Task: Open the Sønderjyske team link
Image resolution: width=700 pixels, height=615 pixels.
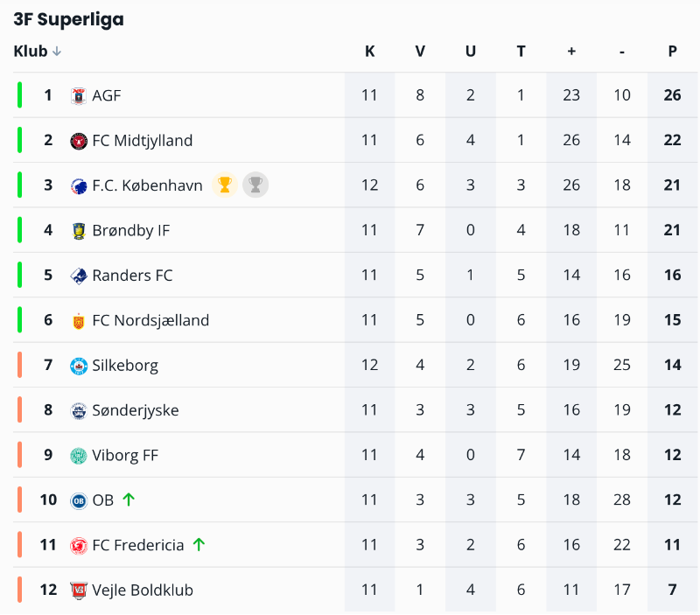Action: (136, 410)
